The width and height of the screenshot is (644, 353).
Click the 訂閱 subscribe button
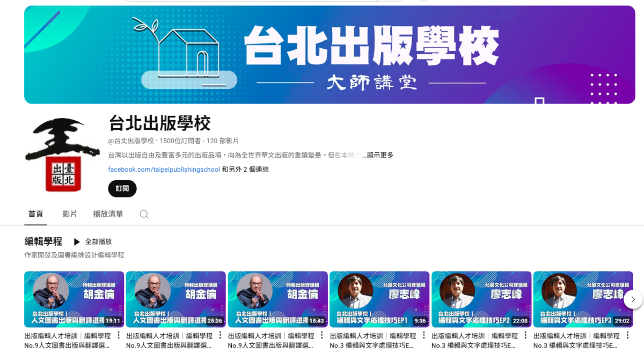tap(122, 189)
